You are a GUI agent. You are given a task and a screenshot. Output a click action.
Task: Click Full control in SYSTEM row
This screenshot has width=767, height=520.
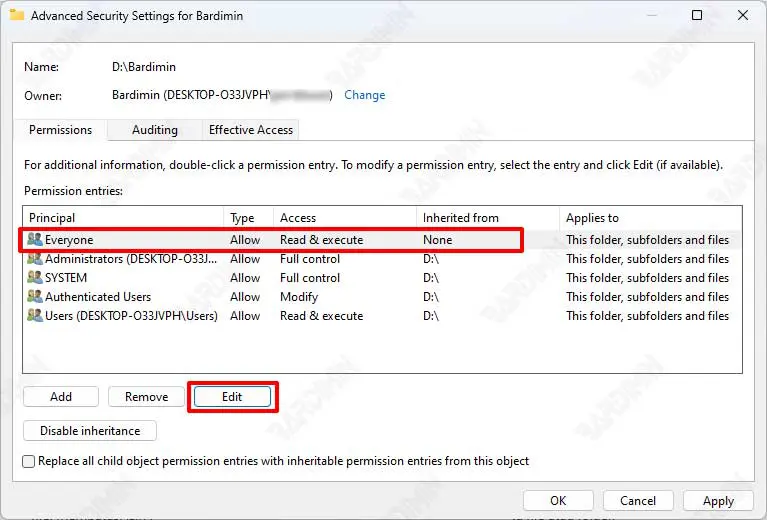(x=310, y=278)
